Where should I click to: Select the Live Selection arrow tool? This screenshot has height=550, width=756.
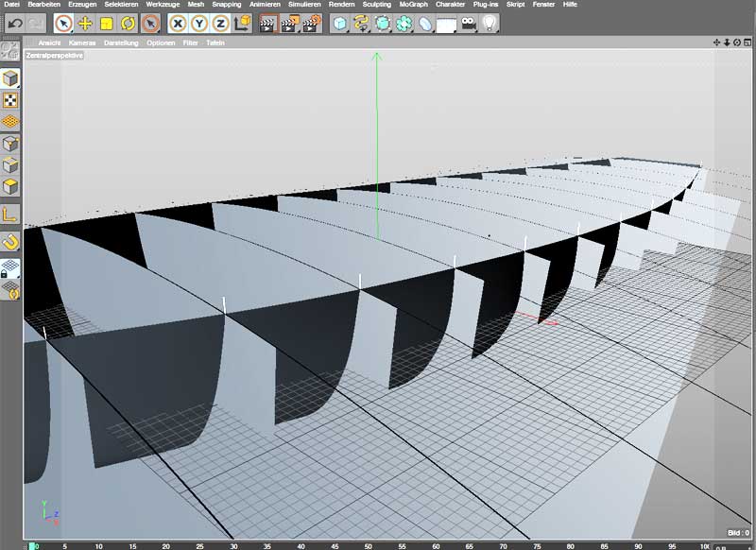[x=63, y=23]
